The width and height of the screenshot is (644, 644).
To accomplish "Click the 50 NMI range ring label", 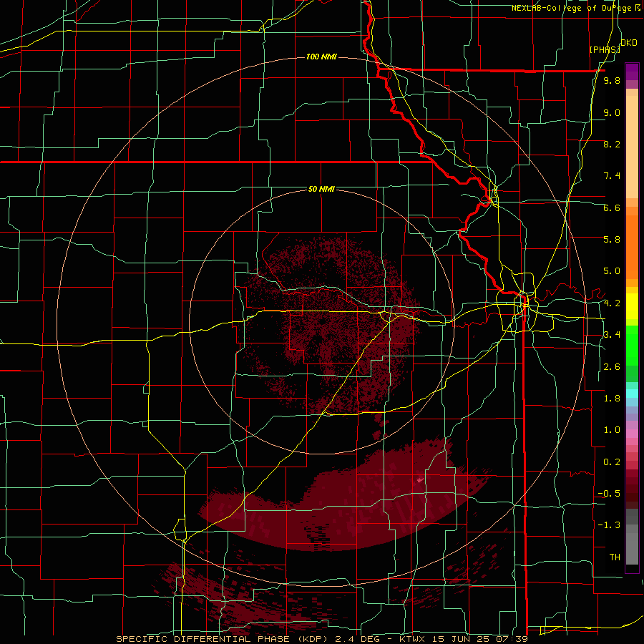I will coord(321,189).
